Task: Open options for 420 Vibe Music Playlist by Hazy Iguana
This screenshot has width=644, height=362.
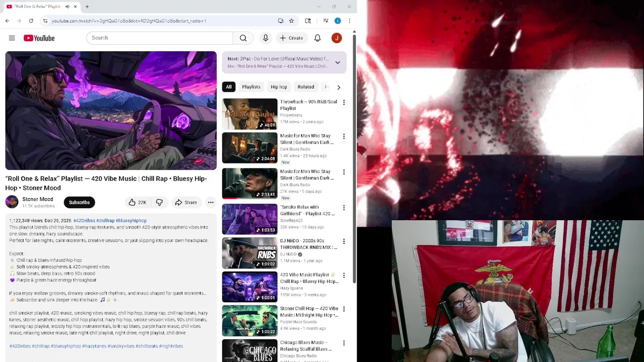Action: click(344, 276)
